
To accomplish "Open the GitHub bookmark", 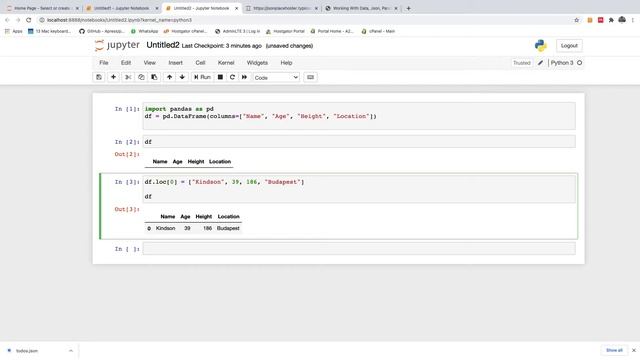I will [x=102, y=31].
